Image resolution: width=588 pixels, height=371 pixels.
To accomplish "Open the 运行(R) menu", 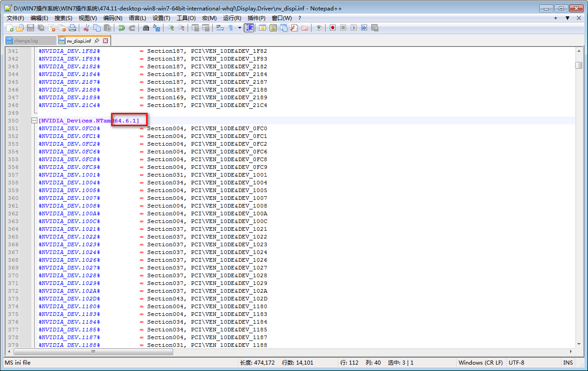I will pos(232,18).
